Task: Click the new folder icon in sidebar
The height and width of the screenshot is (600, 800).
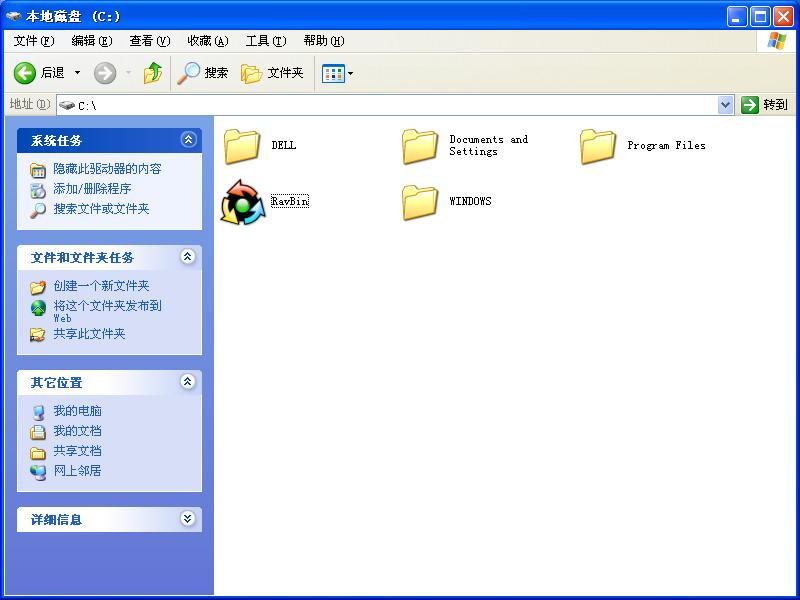Action: 38,287
